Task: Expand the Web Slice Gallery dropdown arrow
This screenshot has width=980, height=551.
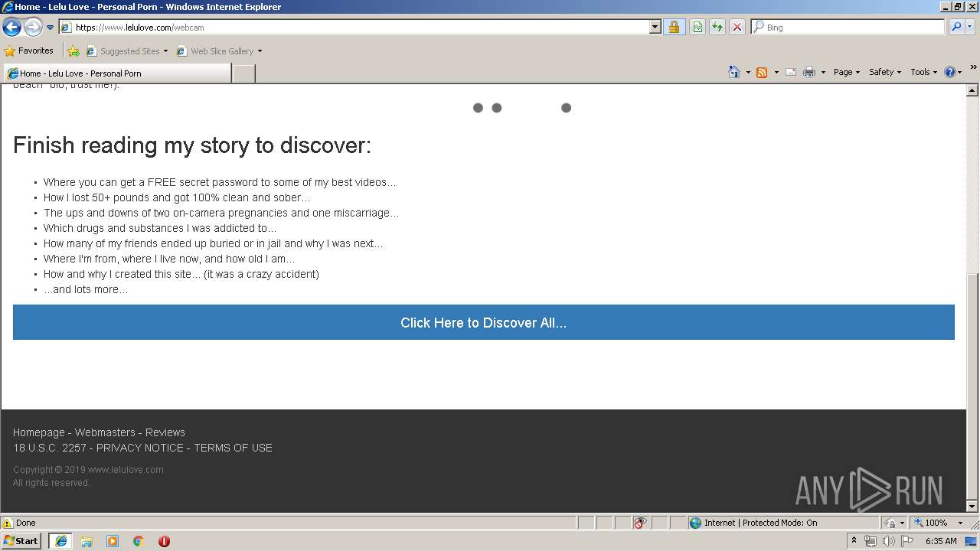Action: tap(260, 51)
